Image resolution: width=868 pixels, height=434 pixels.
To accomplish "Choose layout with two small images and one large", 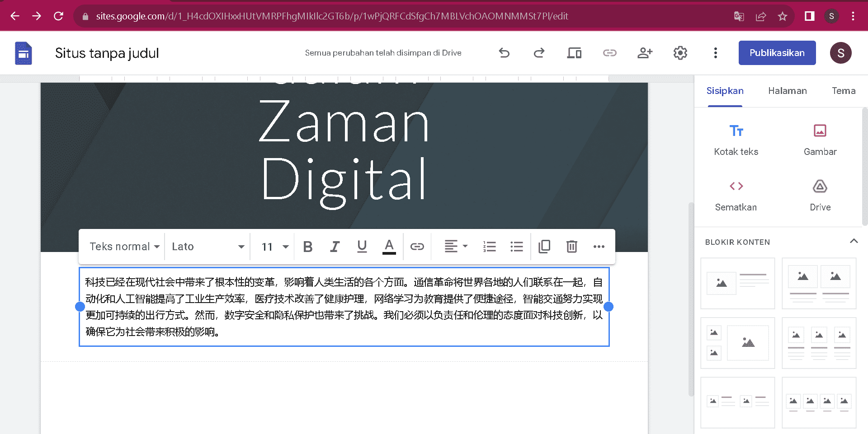I will (738, 343).
